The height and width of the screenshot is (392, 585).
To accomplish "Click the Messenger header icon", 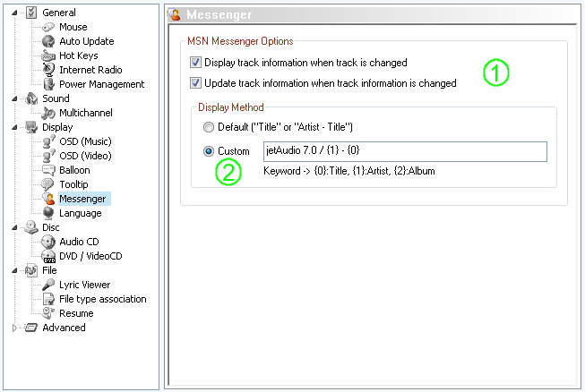I will pos(175,14).
